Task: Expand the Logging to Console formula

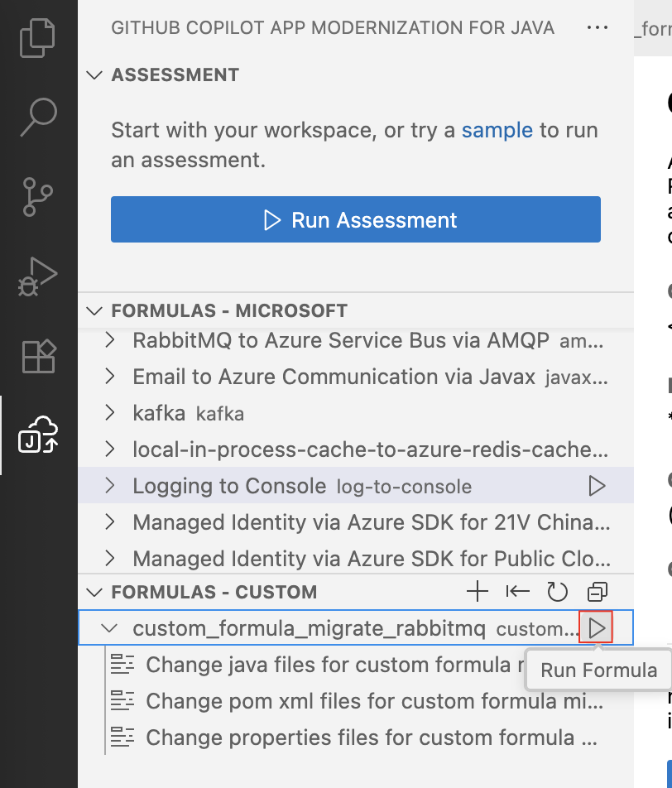Action: (x=109, y=485)
